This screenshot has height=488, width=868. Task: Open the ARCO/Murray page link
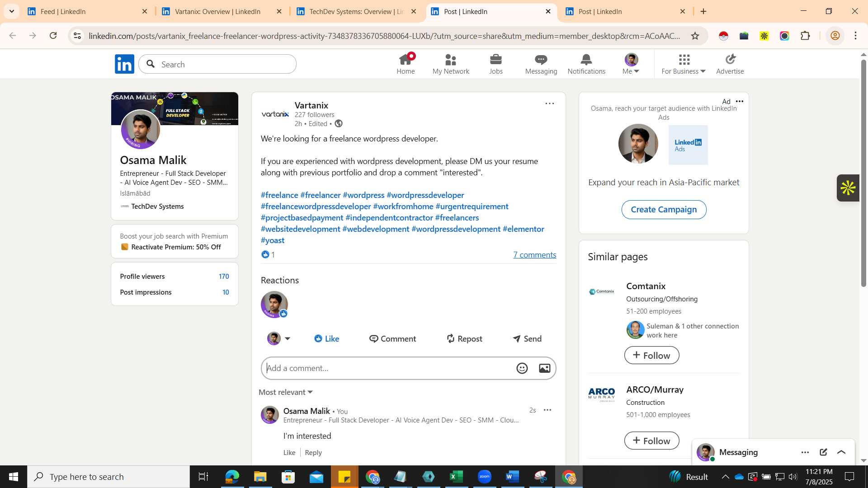[655, 389]
